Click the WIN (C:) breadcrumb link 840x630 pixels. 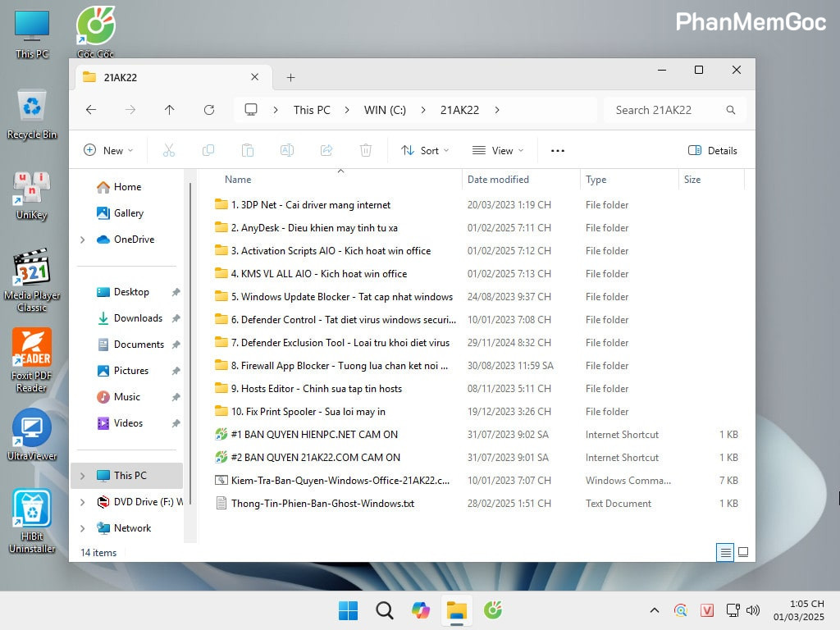tap(384, 109)
